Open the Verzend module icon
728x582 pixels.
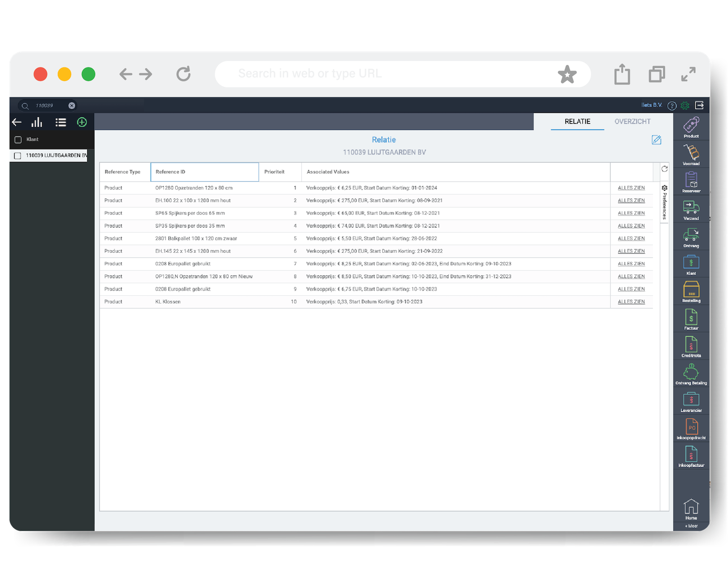691,210
